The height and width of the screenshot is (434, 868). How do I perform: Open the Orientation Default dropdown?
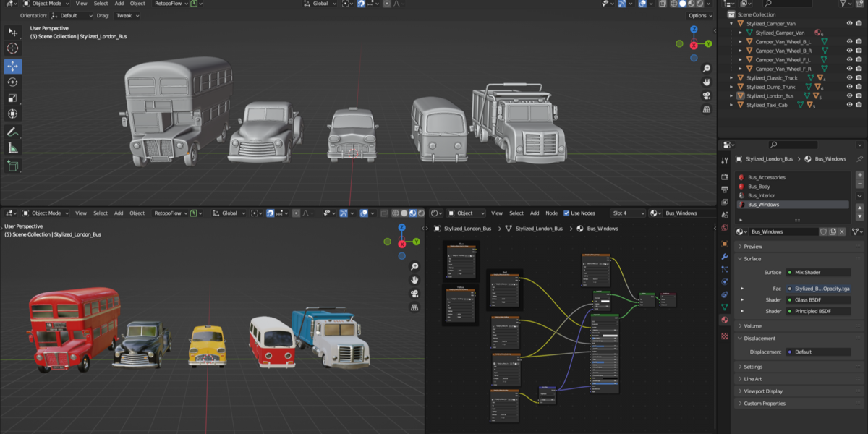[x=72, y=15]
